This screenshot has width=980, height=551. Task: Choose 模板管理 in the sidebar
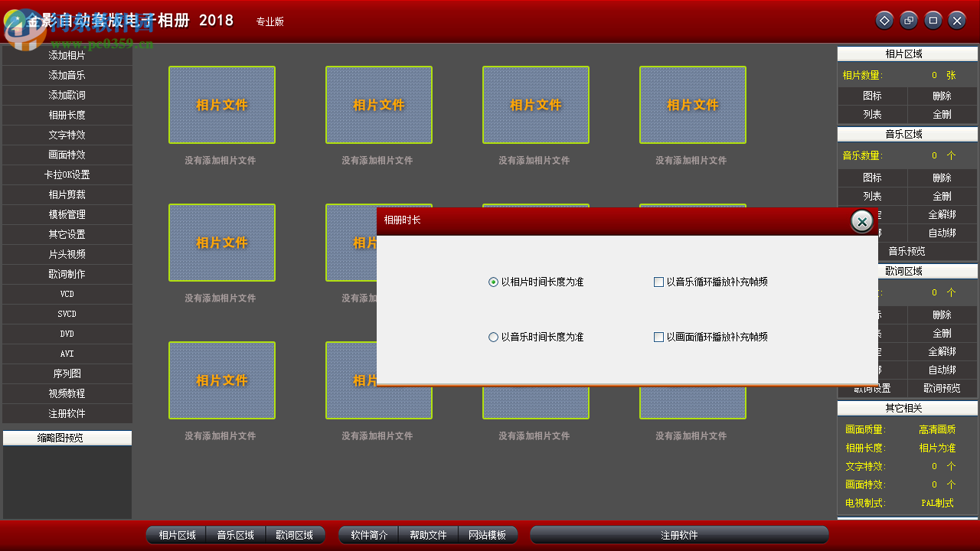[67, 214]
